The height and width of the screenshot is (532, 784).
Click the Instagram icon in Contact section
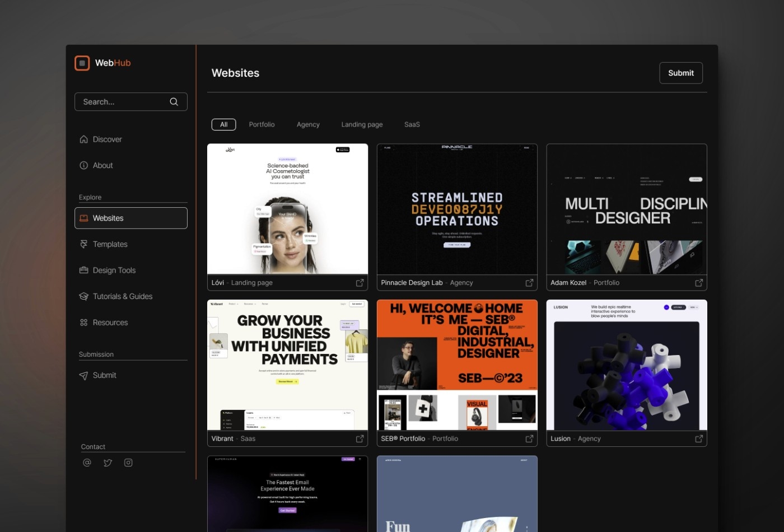[x=128, y=462]
